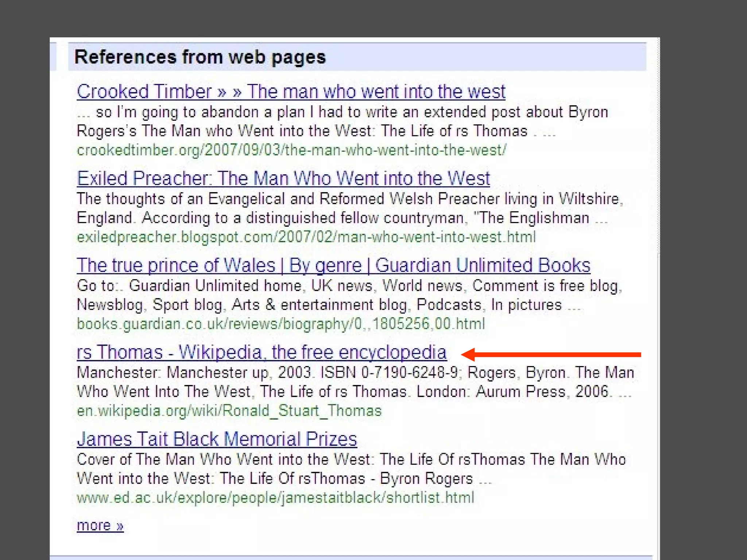Screen dimensions: 747x560
Task: Open James Tait Black Memorial Prizes link
Action: pyautogui.click(x=217, y=439)
